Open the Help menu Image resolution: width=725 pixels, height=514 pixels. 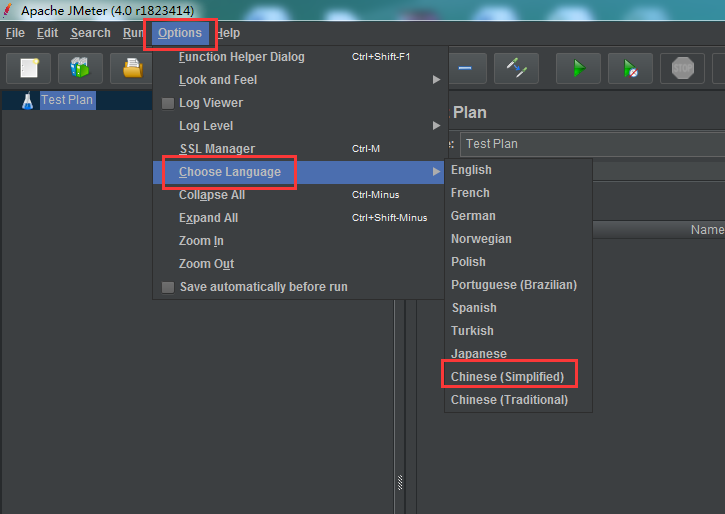click(228, 33)
